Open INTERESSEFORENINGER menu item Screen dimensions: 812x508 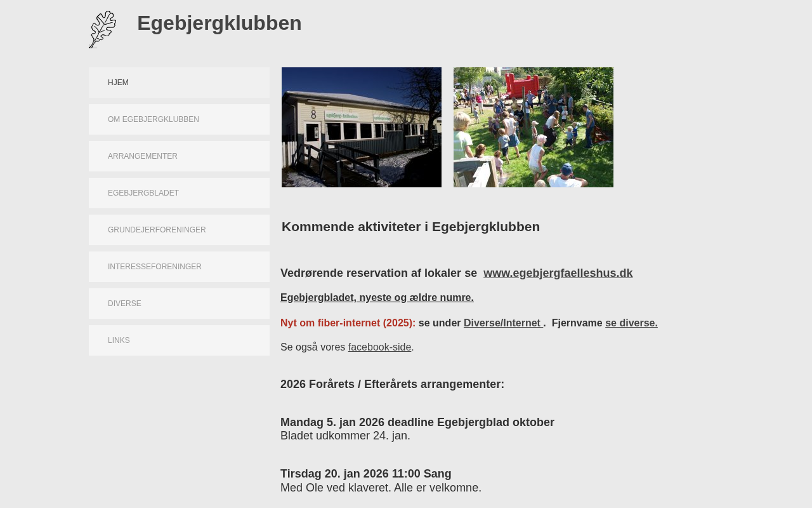coord(179,267)
